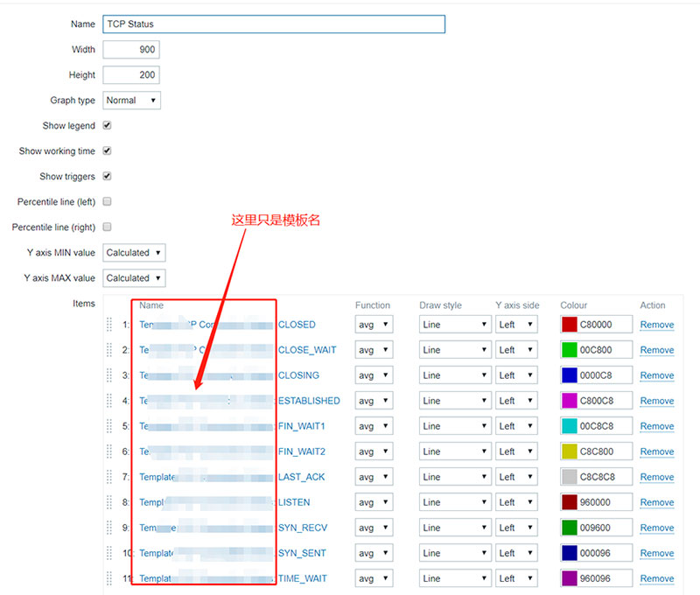This screenshot has height=595, width=700.
Task: Click drag handle icon for item row 4
Action: (109, 401)
